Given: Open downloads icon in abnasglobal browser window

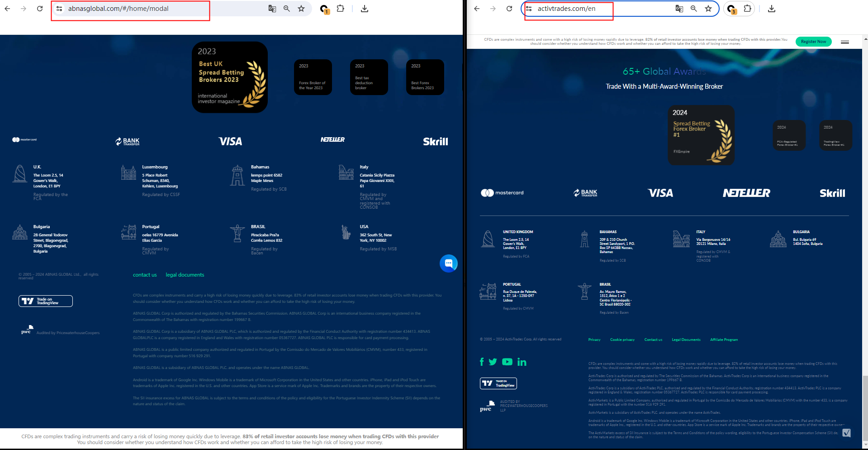Looking at the screenshot, I should click(365, 9).
